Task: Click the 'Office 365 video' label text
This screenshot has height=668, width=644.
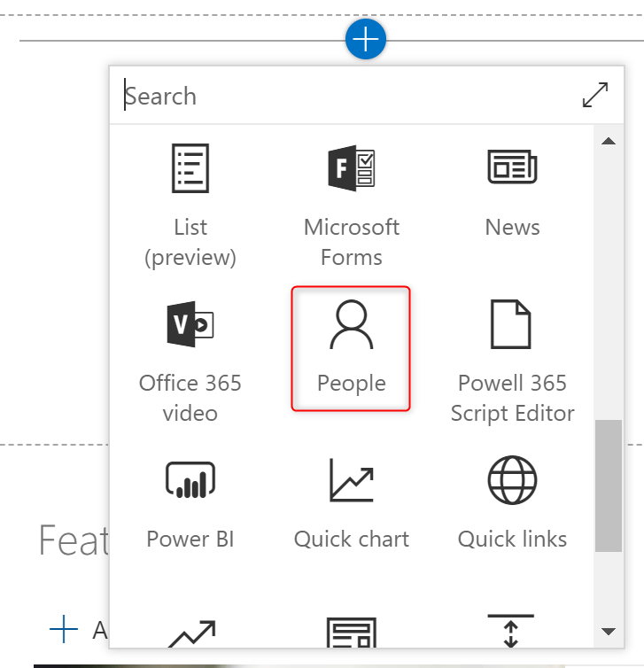Action: [190, 398]
